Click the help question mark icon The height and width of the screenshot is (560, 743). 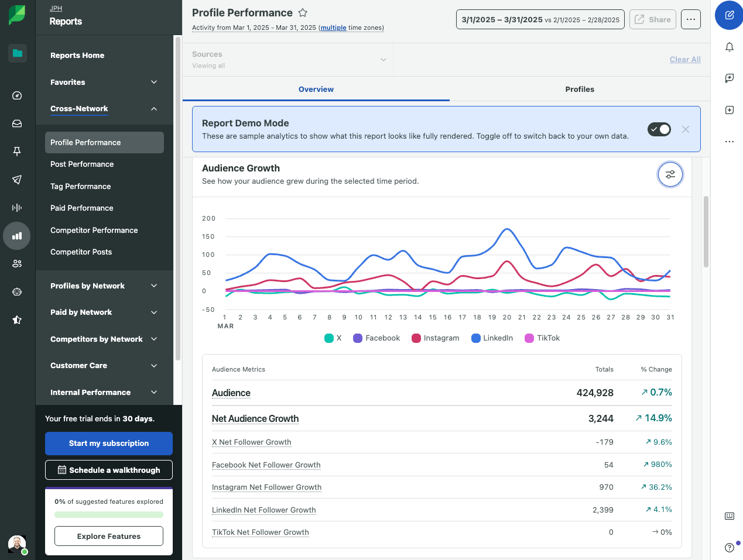729,547
